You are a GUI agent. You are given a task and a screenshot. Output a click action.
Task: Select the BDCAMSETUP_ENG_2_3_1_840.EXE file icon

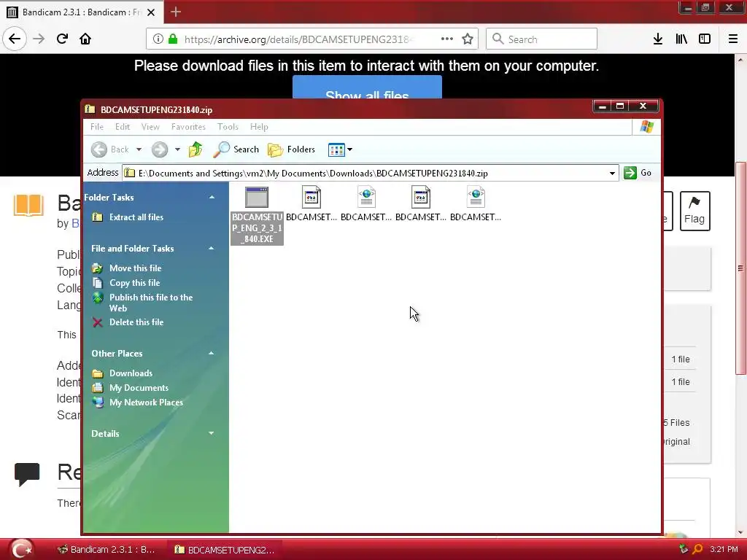(257, 197)
